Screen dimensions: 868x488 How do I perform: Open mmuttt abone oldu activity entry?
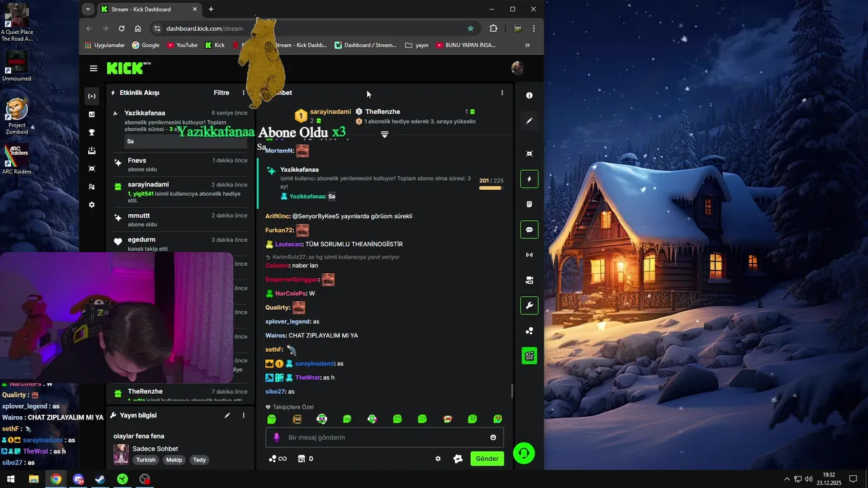pos(181,220)
